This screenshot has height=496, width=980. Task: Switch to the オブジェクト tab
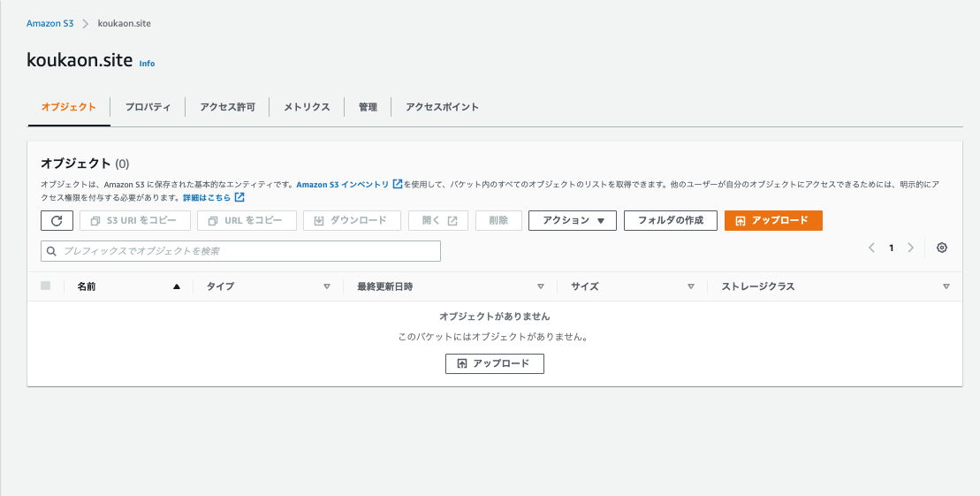click(x=69, y=107)
